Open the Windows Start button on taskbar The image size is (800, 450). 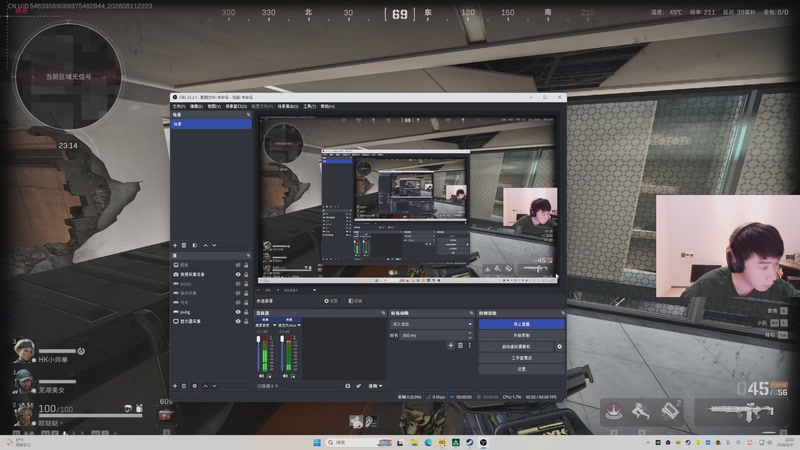click(317, 442)
